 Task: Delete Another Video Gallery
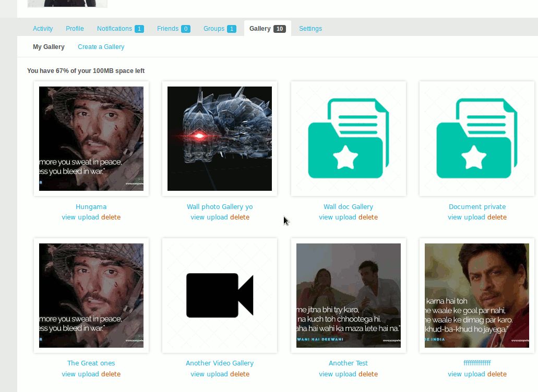[x=240, y=374]
